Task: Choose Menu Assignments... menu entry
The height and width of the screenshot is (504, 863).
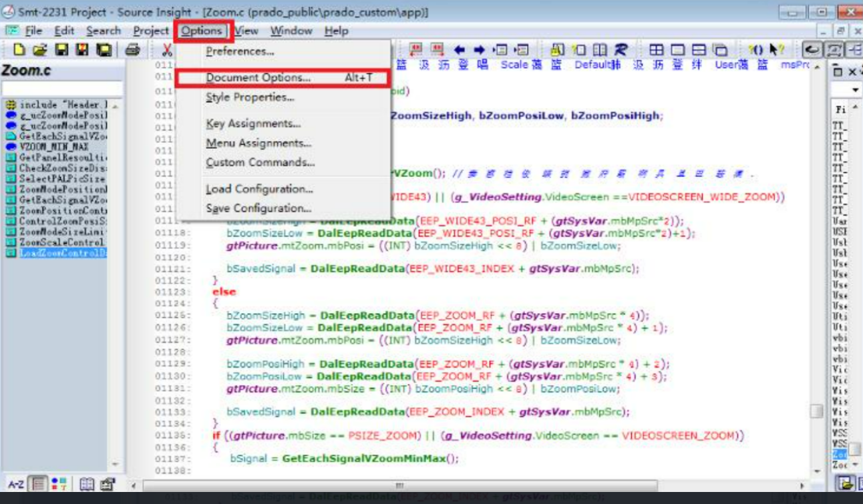Action: [x=258, y=144]
